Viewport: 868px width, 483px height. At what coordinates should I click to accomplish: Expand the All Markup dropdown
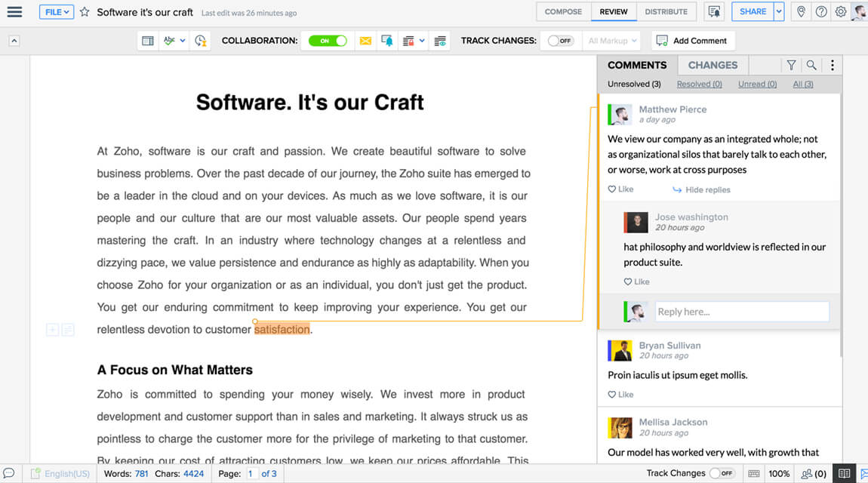612,41
